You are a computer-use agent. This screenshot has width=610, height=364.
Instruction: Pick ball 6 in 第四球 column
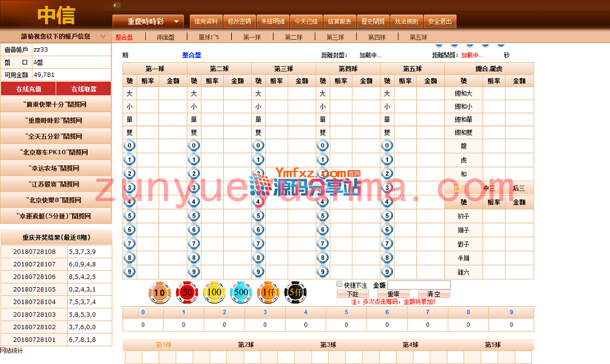click(323, 230)
